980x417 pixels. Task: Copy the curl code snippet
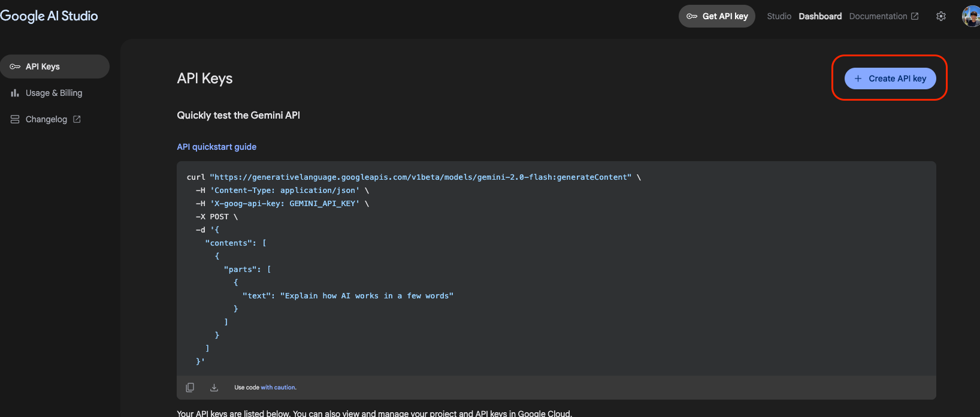190,388
